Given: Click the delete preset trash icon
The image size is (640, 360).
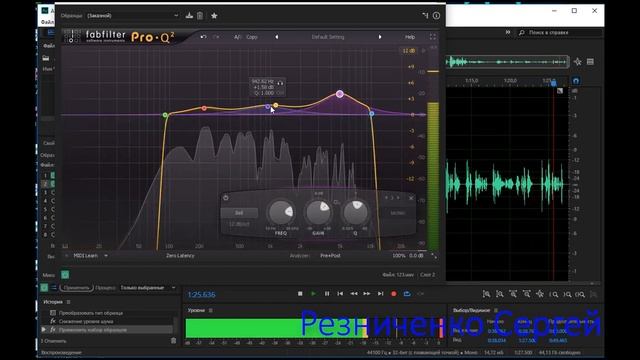Looking at the screenshot, I should (200, 16).
